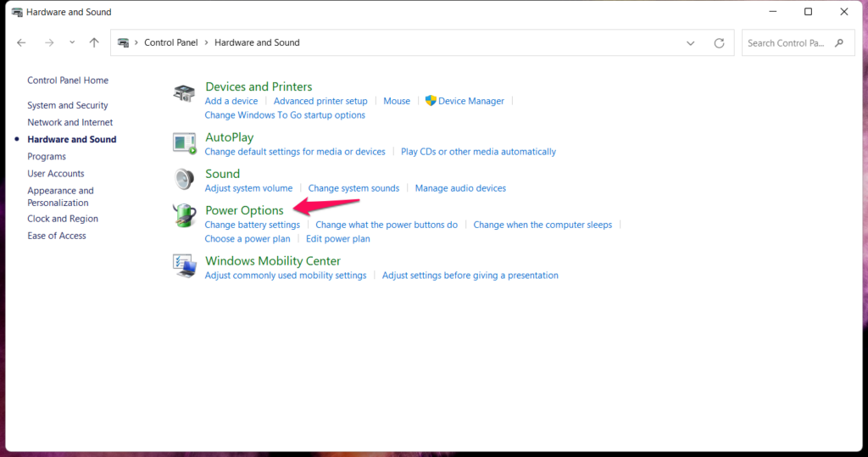This screenshot has height=457, width=868.
Task: Select Hardware and Sound in sidebar
Action: 71,140
